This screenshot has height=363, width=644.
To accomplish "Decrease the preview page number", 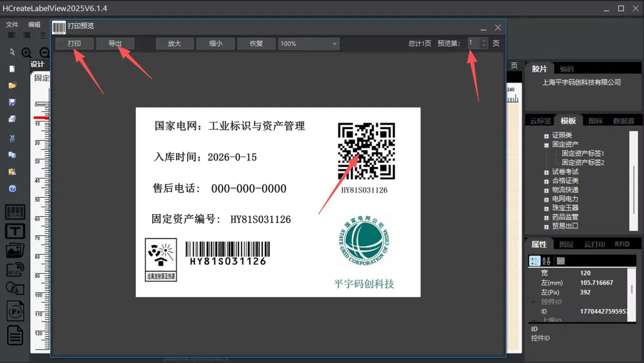I will [x=484, y=46].
